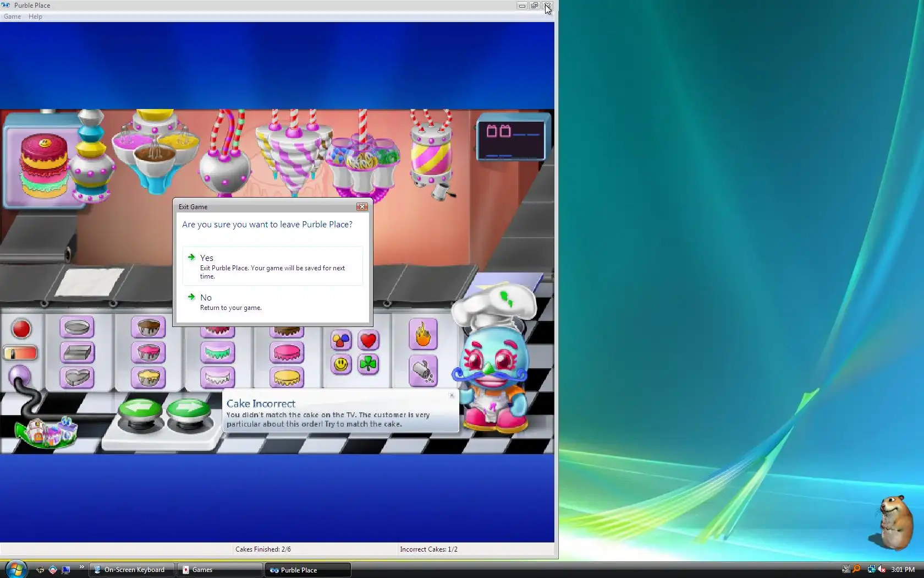
Task: Switch to On-Screen Keyboard in taskbar
Action: click(132, 570)
